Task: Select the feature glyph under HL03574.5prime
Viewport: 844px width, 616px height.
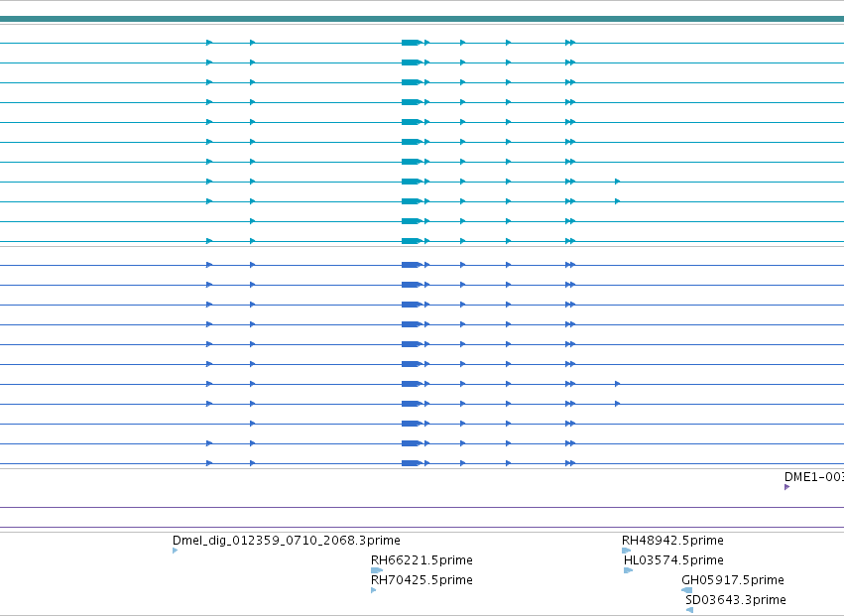Action: tap(628, 570)
